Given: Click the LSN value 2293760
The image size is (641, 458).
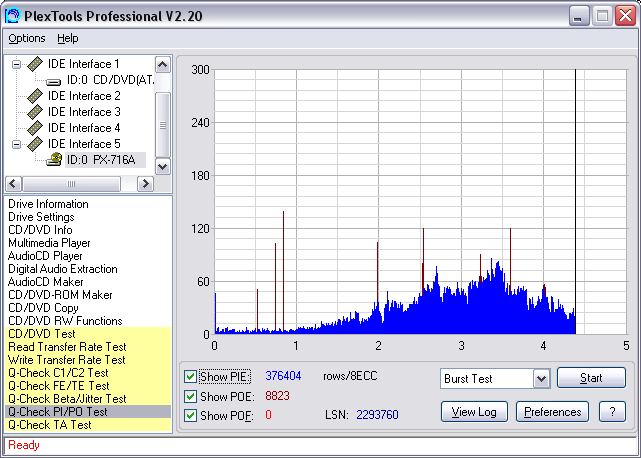Looking at the screenshot, I should (377, 415).
